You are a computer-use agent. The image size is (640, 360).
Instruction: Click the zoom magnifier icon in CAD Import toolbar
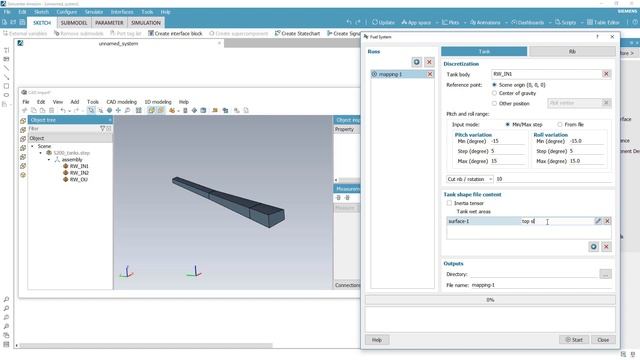click(127, 110)
